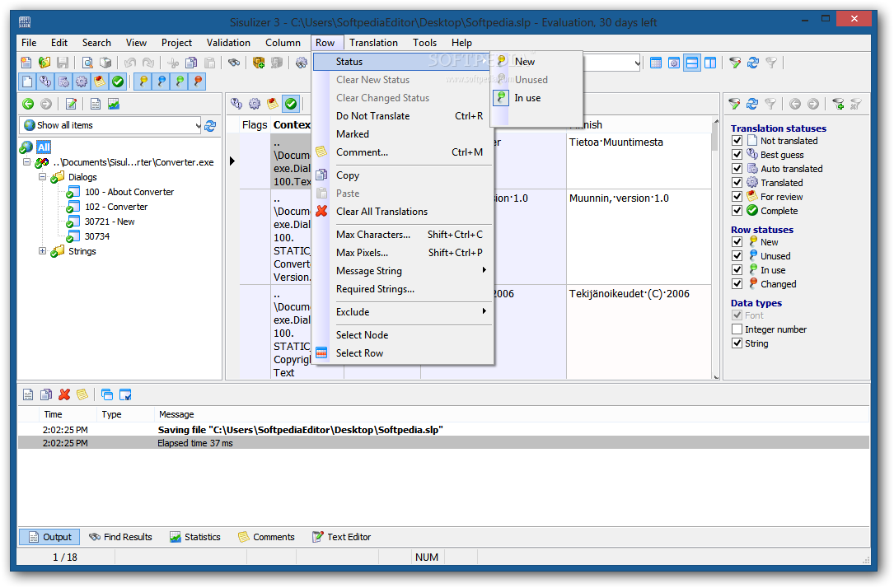Image resolution: width=894 pixels, height=588 pixels.
Task: Uncheck the For review checkbox
Action: pyautogui.click(x=737, y=197)
